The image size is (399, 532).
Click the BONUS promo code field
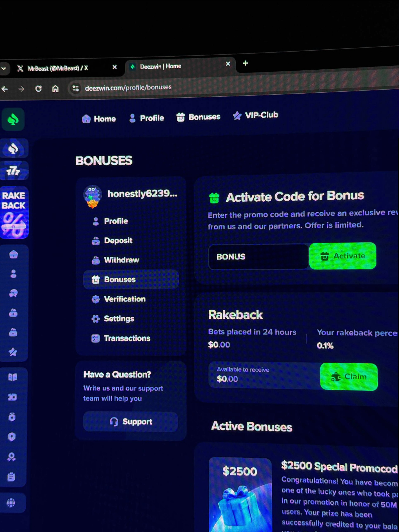click(x=258, y=257)
